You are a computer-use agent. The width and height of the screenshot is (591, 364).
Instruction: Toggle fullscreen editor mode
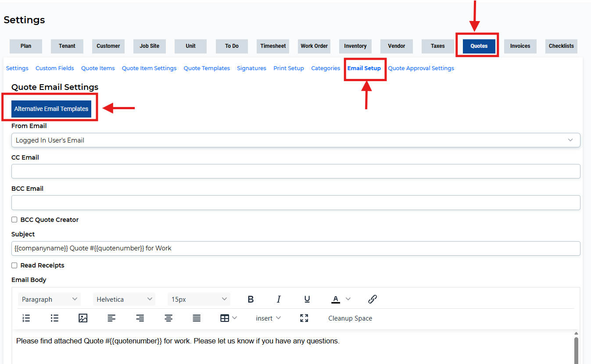304,318
